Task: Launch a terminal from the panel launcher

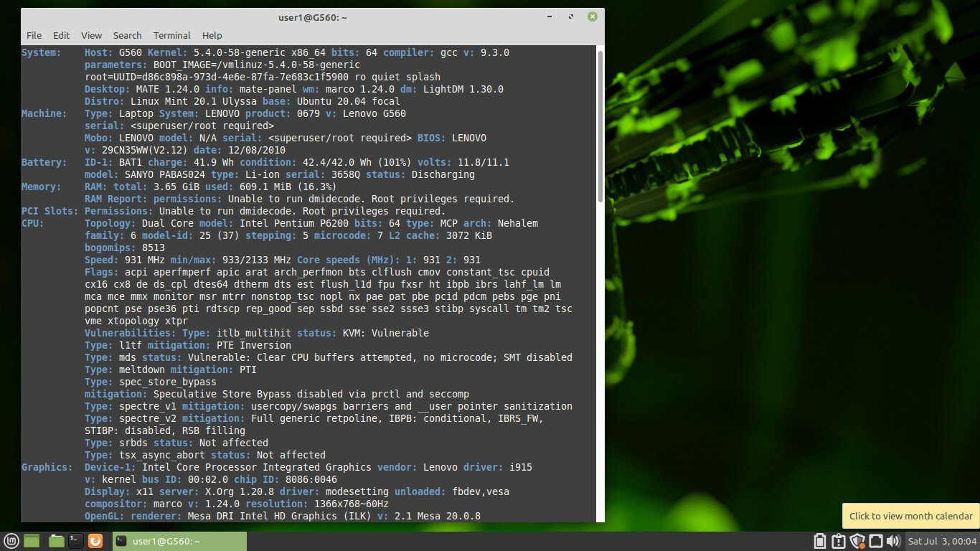Action: click(x=75, y=541)
